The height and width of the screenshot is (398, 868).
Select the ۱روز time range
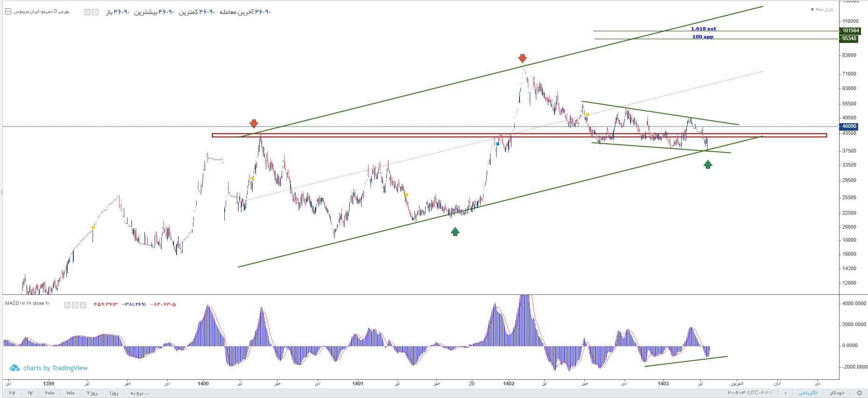pyautogui.click(x=113, y=393)
